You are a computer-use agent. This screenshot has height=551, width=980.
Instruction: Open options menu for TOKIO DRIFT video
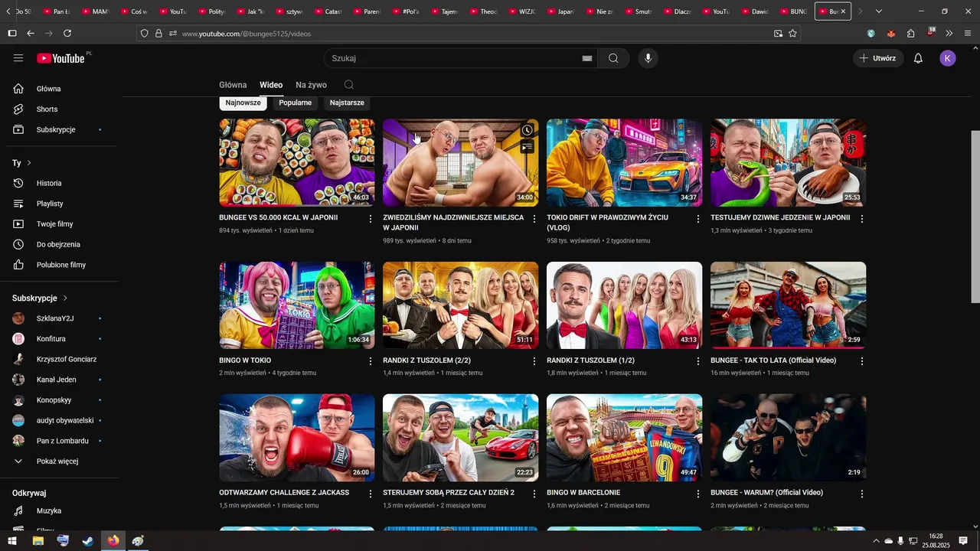click(x=697, y=219)
